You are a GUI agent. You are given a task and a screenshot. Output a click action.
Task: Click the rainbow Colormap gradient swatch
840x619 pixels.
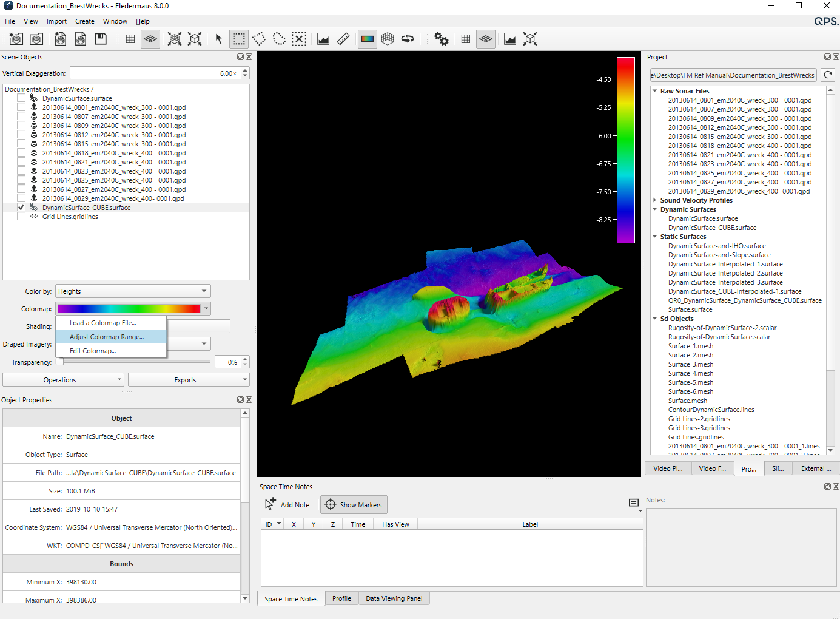tap(129, 309)
